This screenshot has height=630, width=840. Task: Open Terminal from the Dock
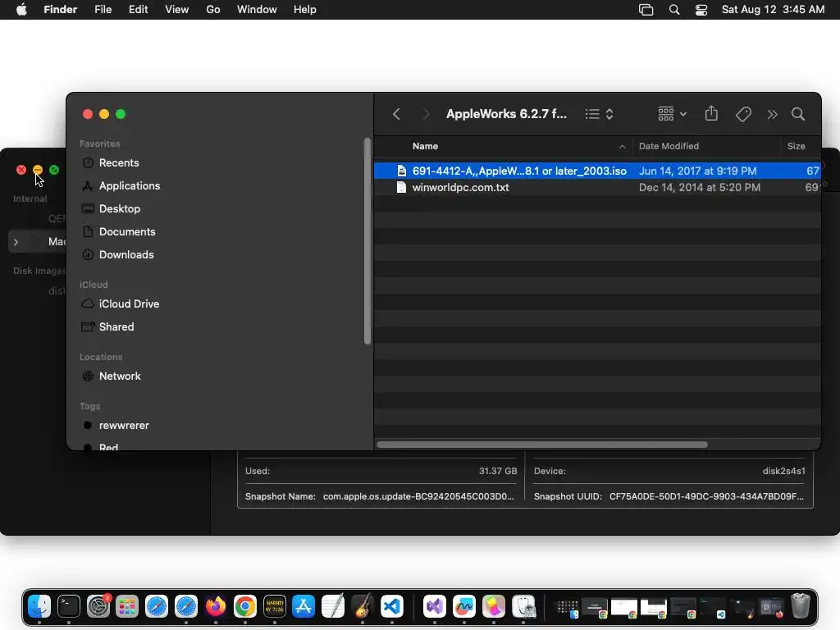pyautogui.click(x=69, y=606)
